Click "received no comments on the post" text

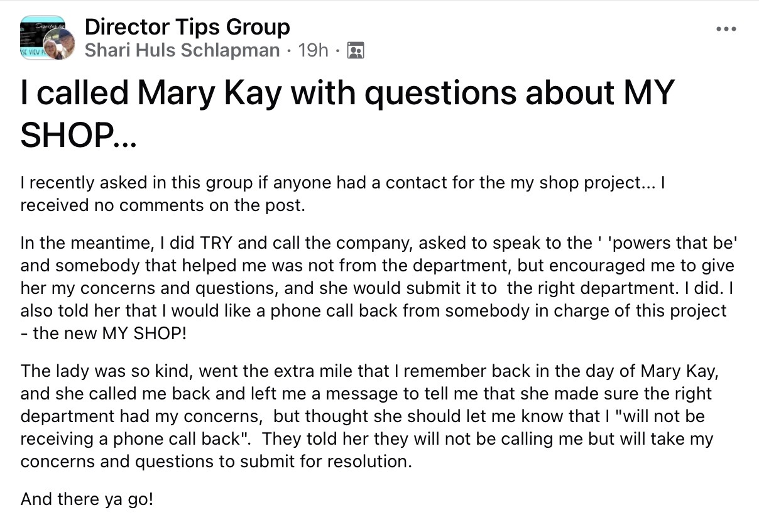pyautogui.click(x=162, y=205)
